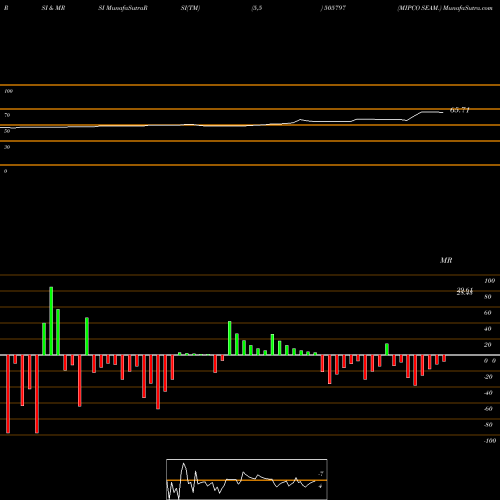This screenshot has height=500, width=500.
Task: Click the MR axis label 40
Action: pos(488,329)
